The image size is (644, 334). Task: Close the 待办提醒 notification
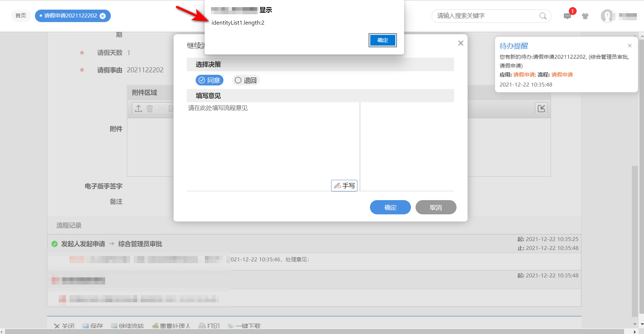point(630,46)
